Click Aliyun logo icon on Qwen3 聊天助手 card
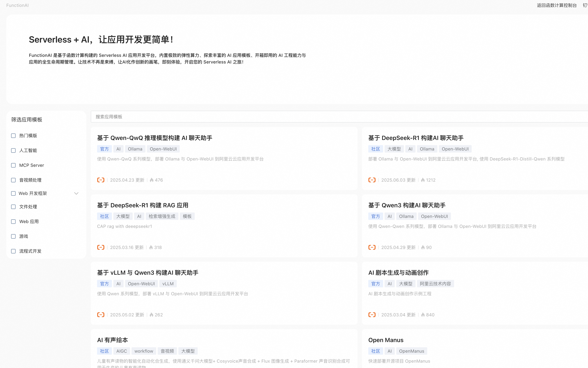 click(x=372, y=247)
